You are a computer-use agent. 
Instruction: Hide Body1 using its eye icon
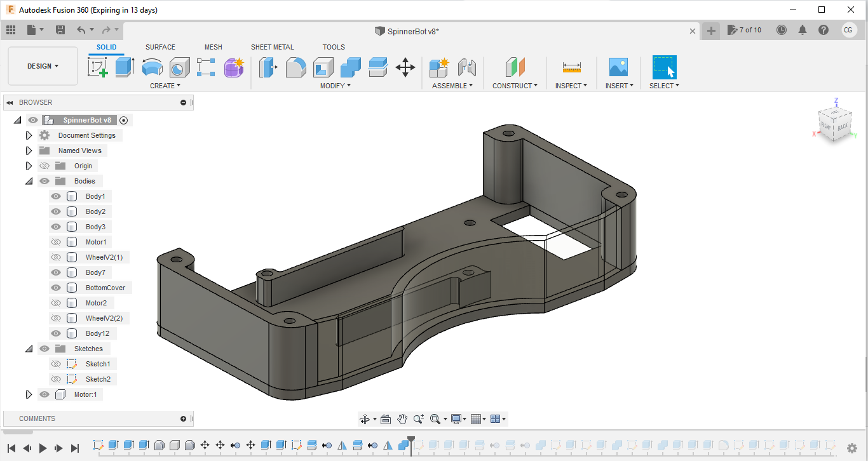(x=56, y=196)
